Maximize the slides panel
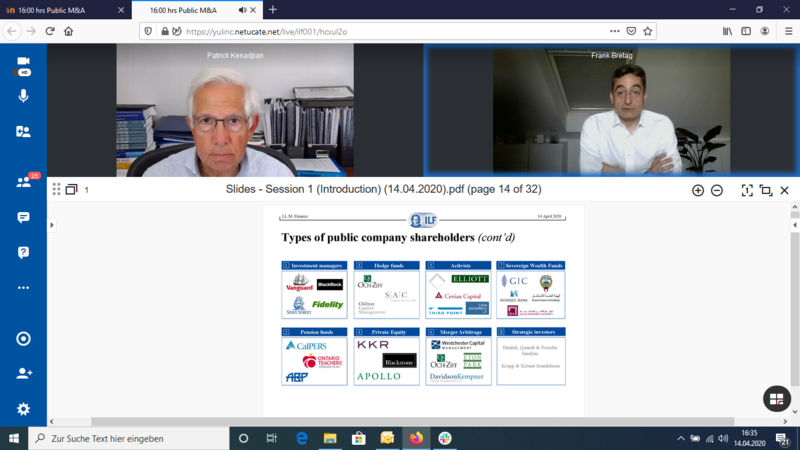 (766, 190)
